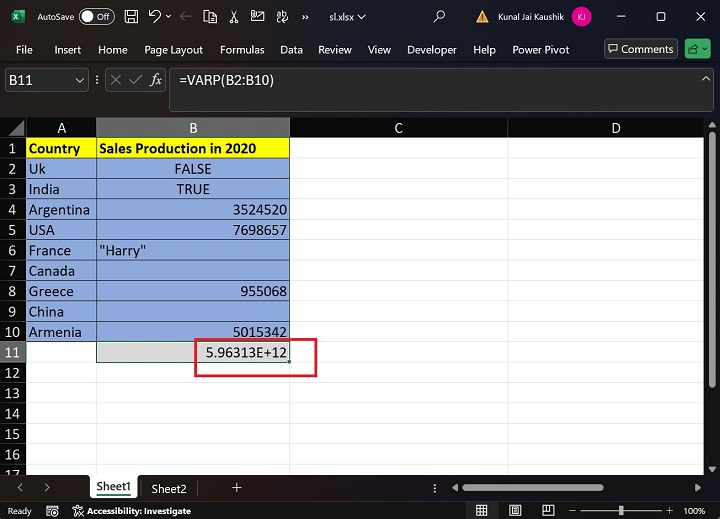This screenshot has height=519, width=720.
Task: Click the Cancel X icon in formula bar
Action: point(116,80)
